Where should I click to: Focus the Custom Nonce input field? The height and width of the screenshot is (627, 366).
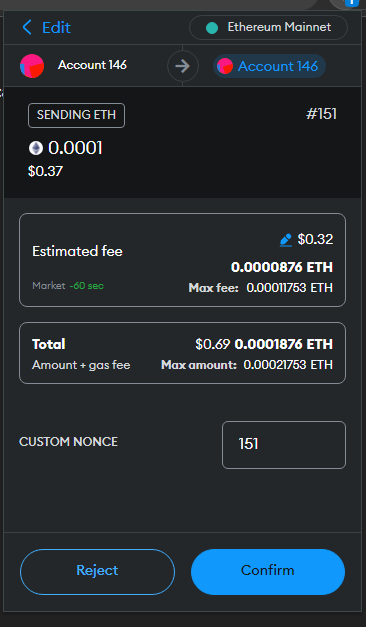[x=284, y=445]
